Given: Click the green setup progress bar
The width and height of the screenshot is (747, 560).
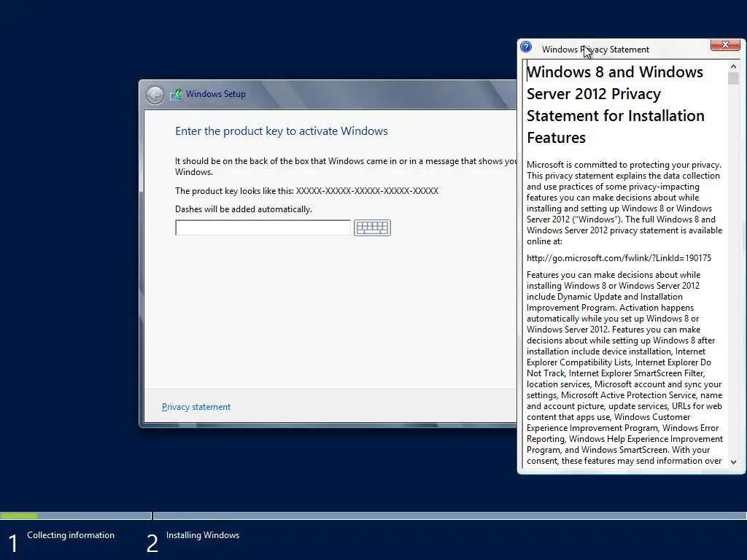Looking at the screenshot, I should [x=19, y=516].
